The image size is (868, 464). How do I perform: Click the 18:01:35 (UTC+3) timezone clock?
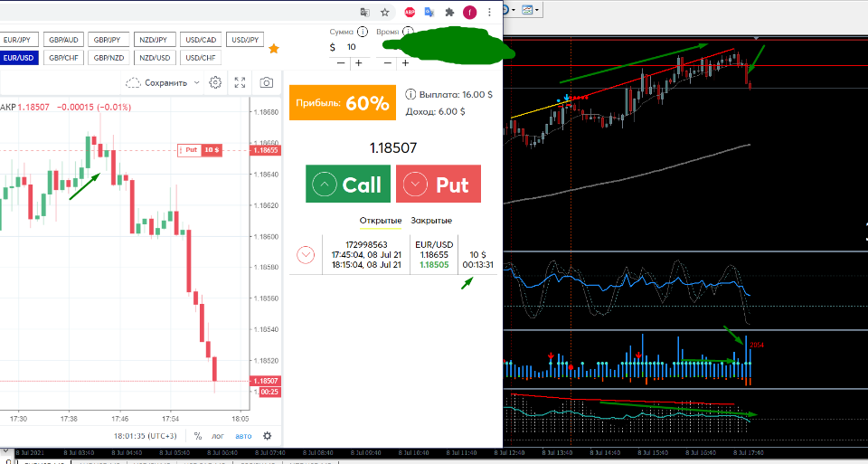145,436
